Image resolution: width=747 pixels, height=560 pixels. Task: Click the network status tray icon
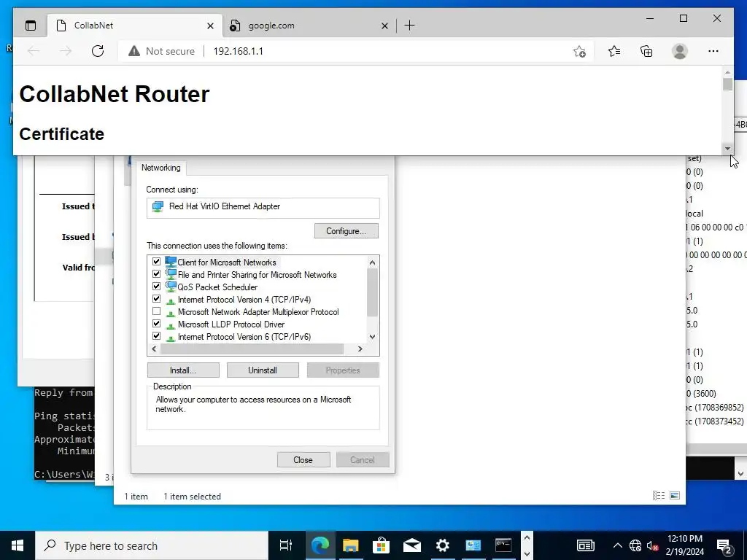pyautogui.click(x=635, y=545)
